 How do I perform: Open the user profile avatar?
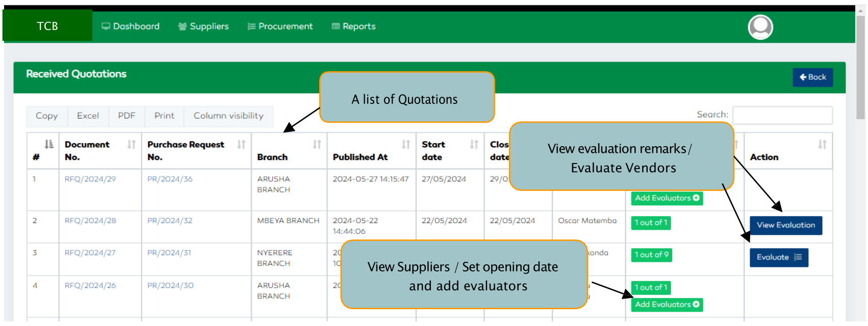[760, 27]
